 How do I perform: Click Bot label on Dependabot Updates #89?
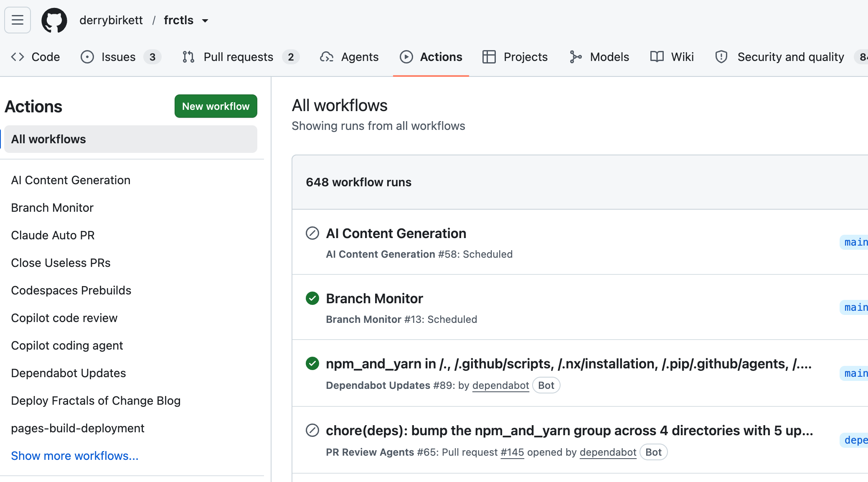click(546, 385)
